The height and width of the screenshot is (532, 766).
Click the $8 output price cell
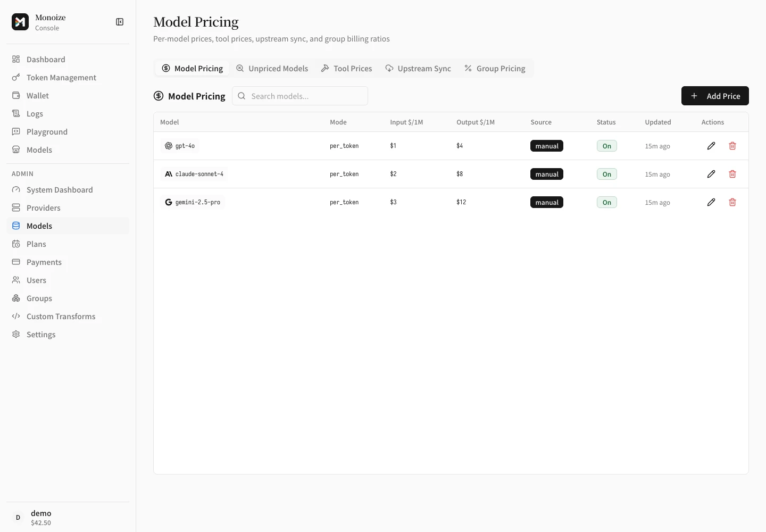pyautogui.click(x=460, y=174)
